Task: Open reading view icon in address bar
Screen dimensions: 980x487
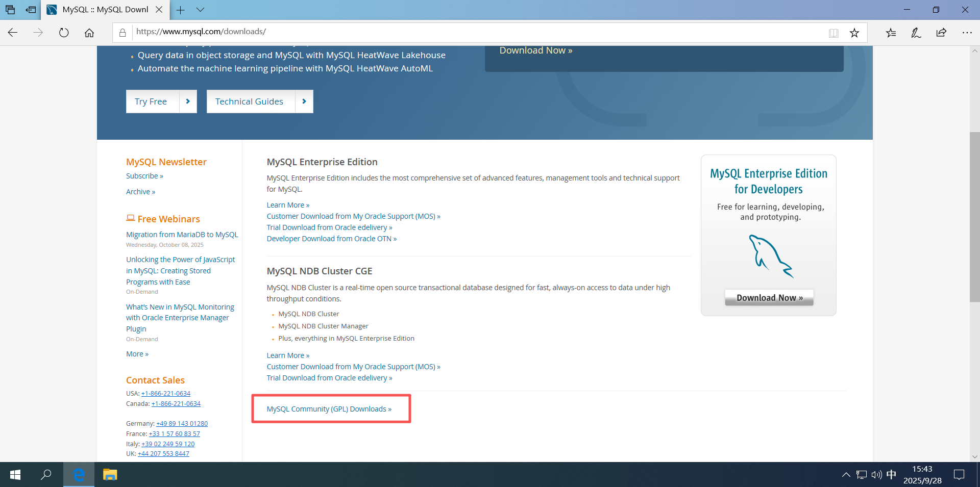Action: pos(834,33)
